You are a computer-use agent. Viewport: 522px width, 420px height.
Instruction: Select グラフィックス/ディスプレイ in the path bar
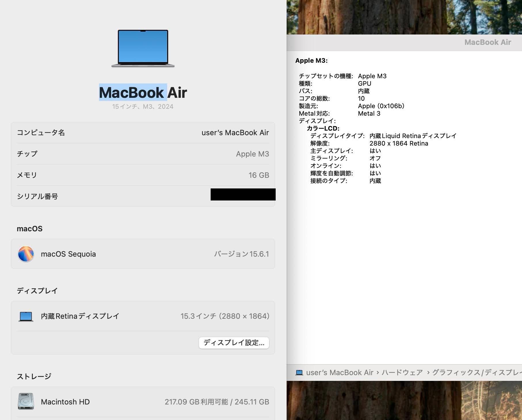(x=477, y=373)
